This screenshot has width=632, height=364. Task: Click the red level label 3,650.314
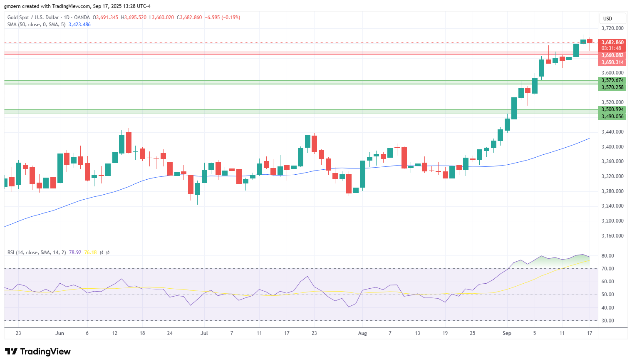[x=612, y=62]
